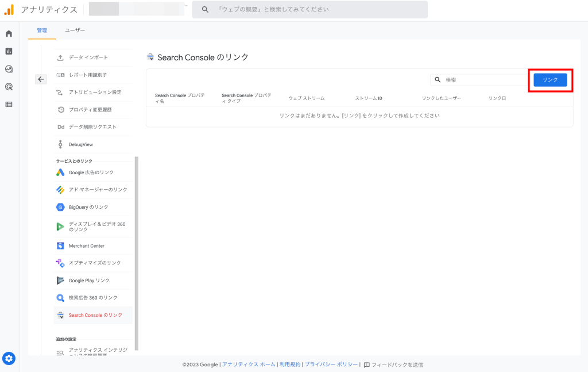Click the 検索広告 360 icon
The width and height of the screenshot is (588, 372).
coord(60,298)
